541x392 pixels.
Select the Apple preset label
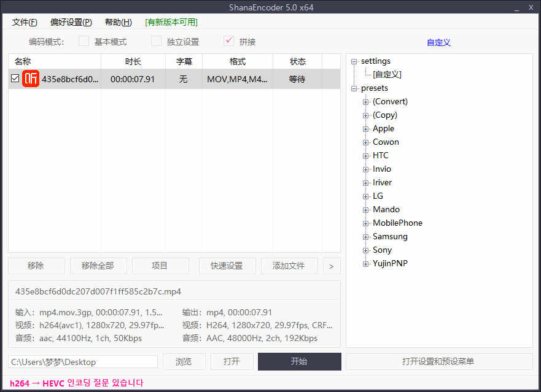coord(383,129)
